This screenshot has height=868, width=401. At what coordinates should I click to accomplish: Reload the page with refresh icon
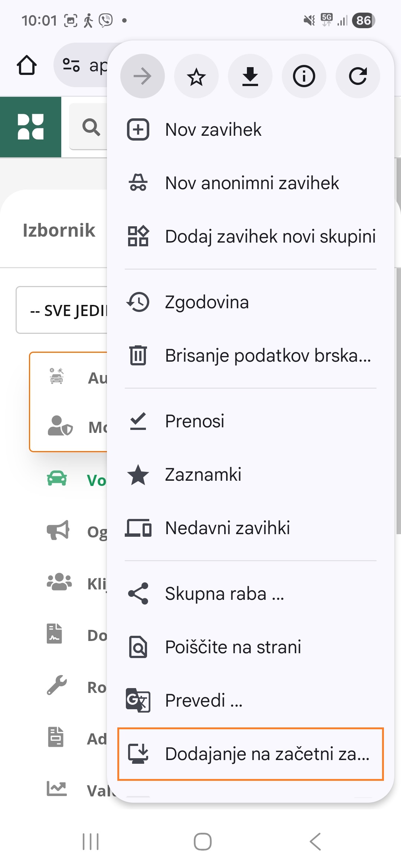click(x=358, y=76)
